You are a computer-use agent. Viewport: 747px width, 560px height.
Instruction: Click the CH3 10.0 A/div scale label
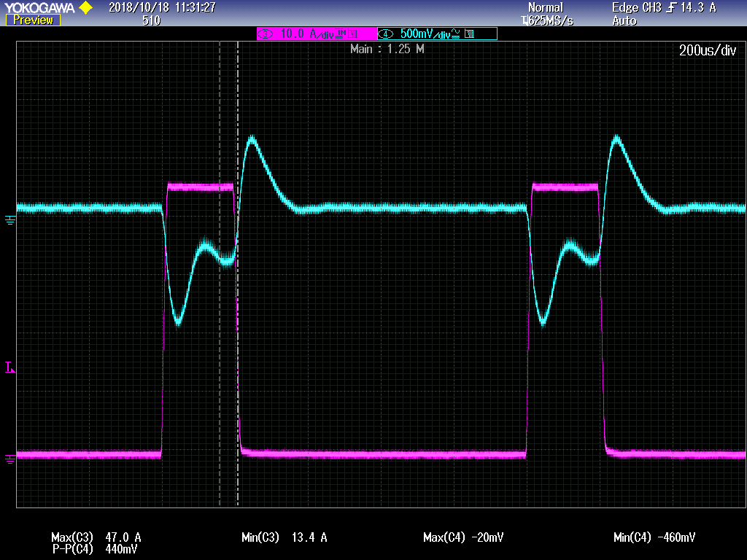[306, 34]
